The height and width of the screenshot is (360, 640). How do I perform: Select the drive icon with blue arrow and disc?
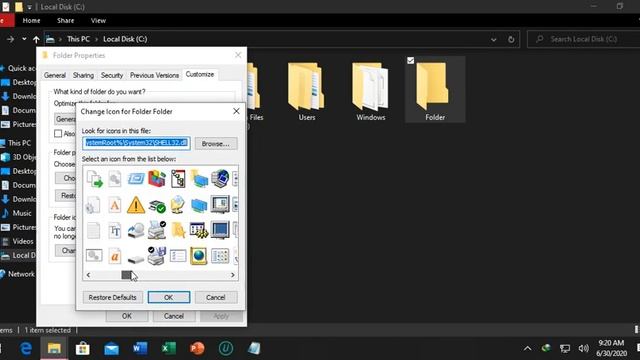(136, 231)
